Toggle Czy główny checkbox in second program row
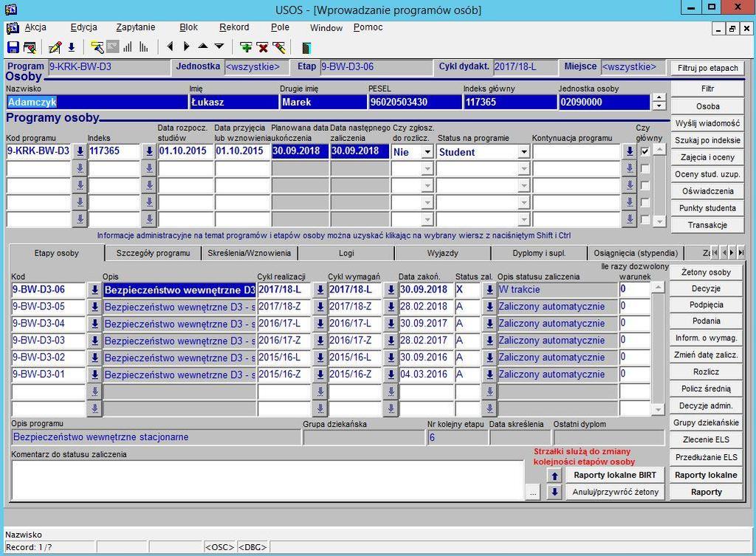Screen dimensions: 756x556 coord(645,169)
